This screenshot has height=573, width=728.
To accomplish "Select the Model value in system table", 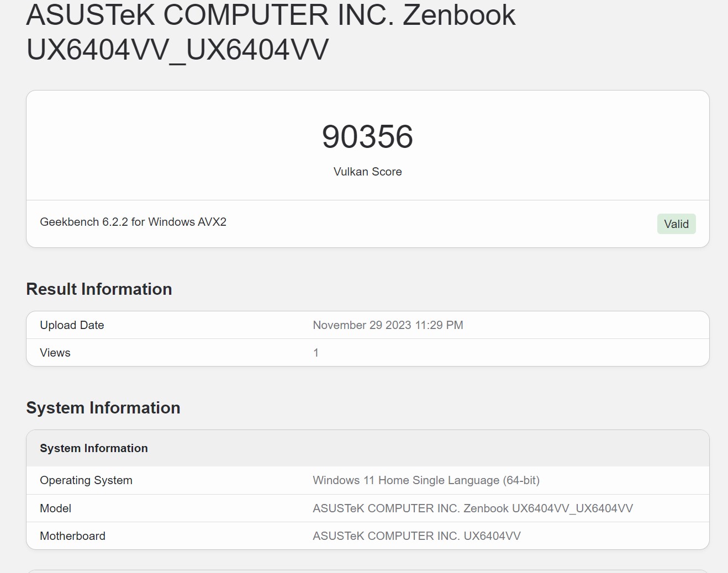I will coord(473,508).
